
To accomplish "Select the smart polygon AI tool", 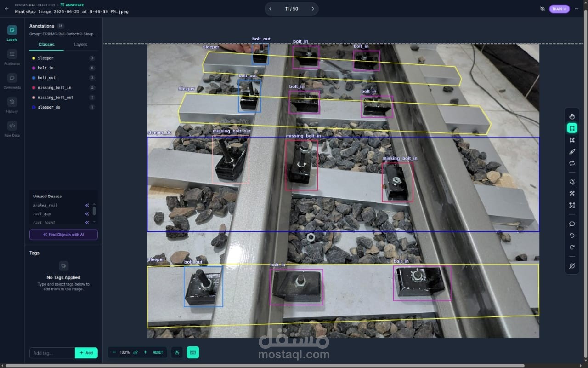I will coord(572,182).
